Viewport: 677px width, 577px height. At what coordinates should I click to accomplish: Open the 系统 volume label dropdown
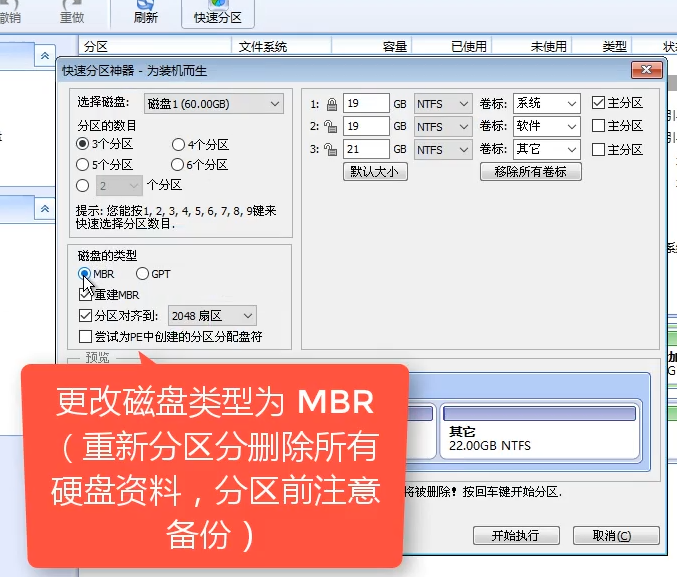click(x=547, y=104)
